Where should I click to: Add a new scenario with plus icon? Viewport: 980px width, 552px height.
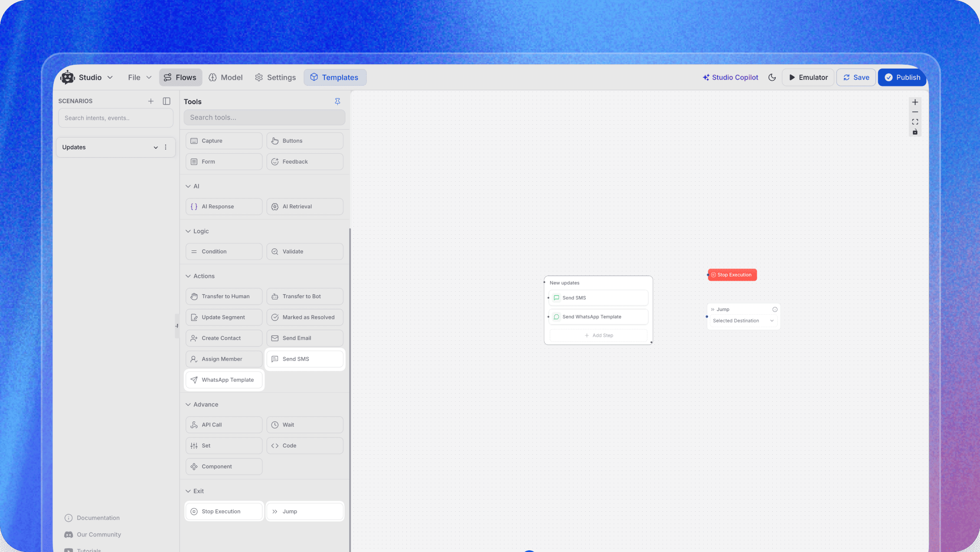(151, 101)
